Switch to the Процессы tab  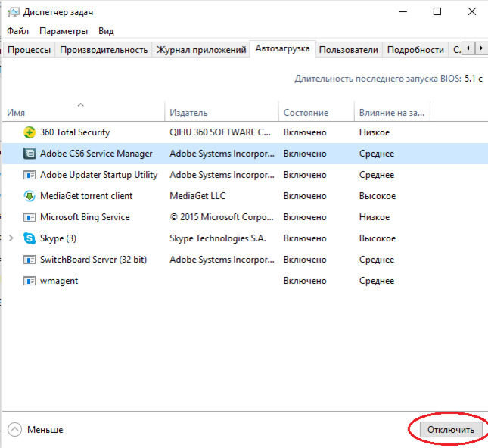(29, 50)
